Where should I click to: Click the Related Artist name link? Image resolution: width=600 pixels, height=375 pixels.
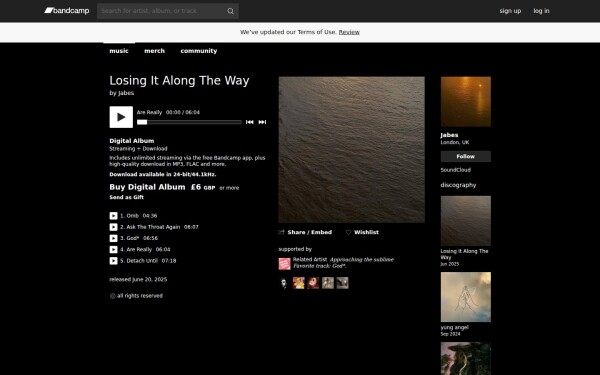(x=310, y=259)
